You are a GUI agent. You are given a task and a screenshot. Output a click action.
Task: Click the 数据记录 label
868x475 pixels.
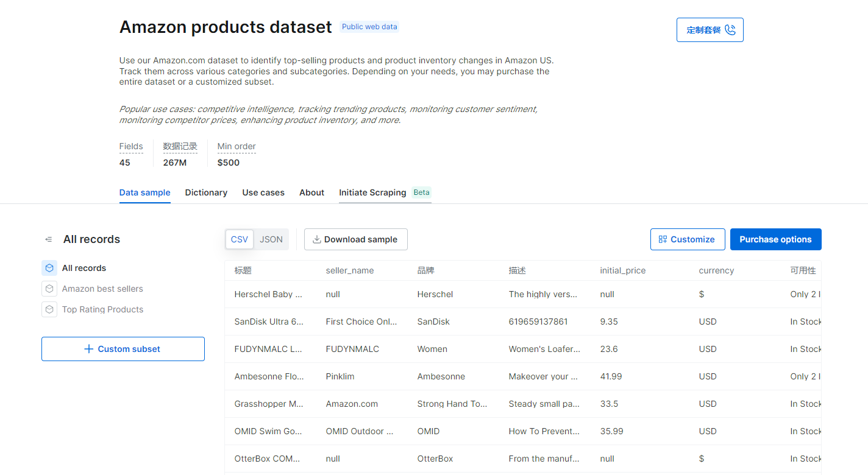coord(180,146)
